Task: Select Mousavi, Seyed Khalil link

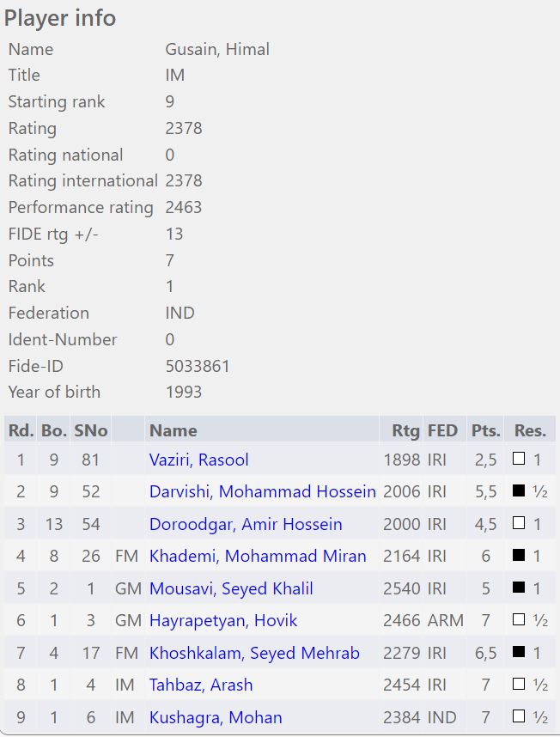Action: 231,588
